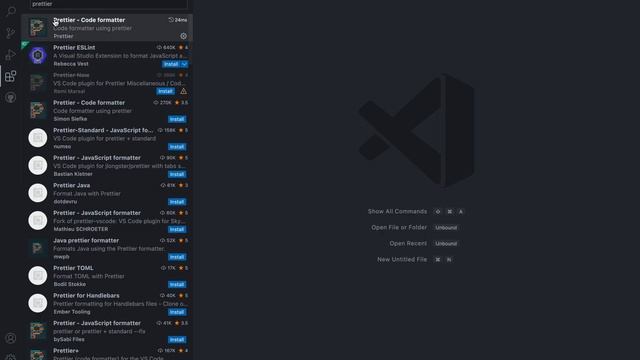The height and width of the screenshot is (360, 640).
Task: Select the 'Prettier Java' title
Action: (71, 185)
